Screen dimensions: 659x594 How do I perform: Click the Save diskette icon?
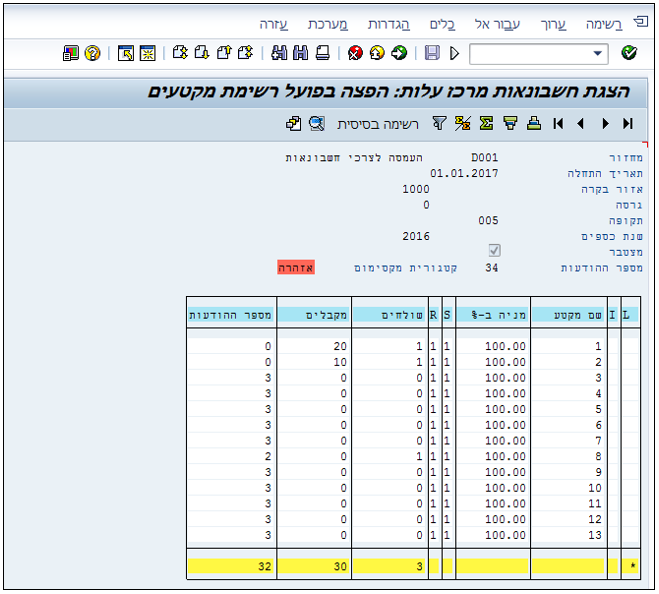(432, 53)
